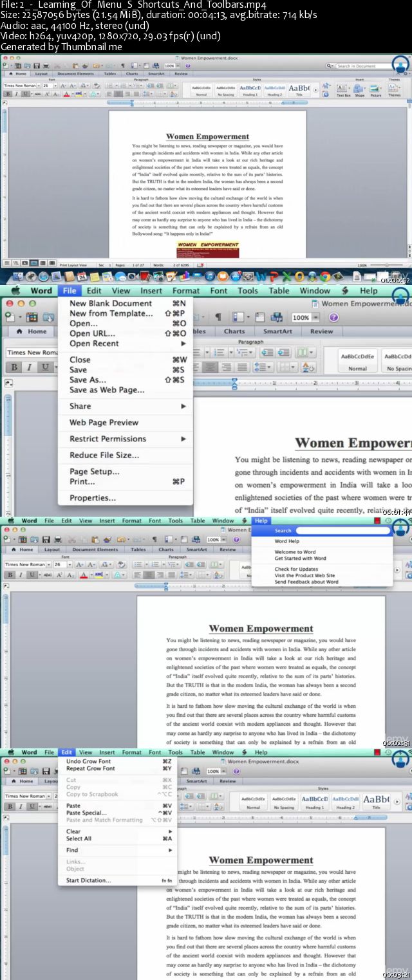
Task: Toggle pilcrow show-formatting in File menu frame
Action: (x=218, y=317)
